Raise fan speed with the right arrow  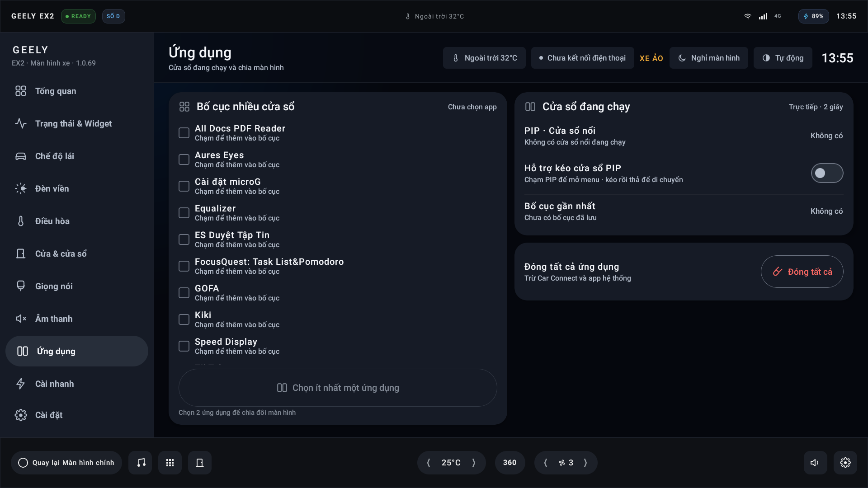(585, 462)
